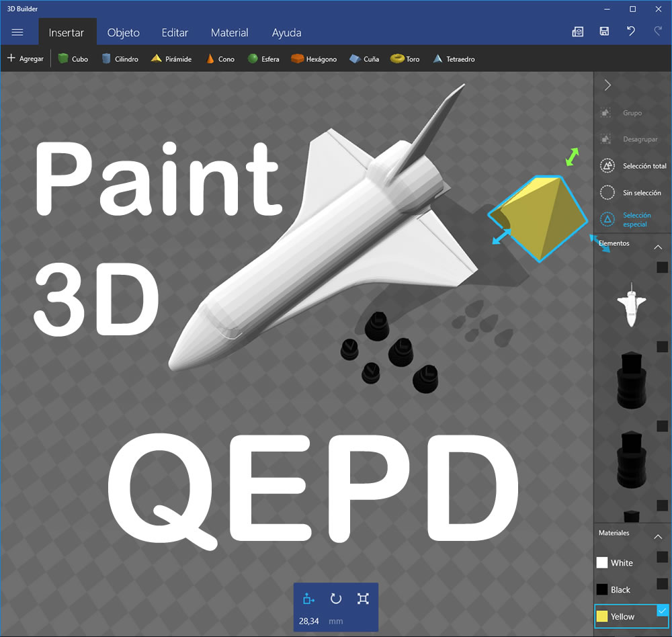The image size is (672, 637).
Task: Open the Ayuda tab
Action: pyautogui.click(x=286, y=32)
